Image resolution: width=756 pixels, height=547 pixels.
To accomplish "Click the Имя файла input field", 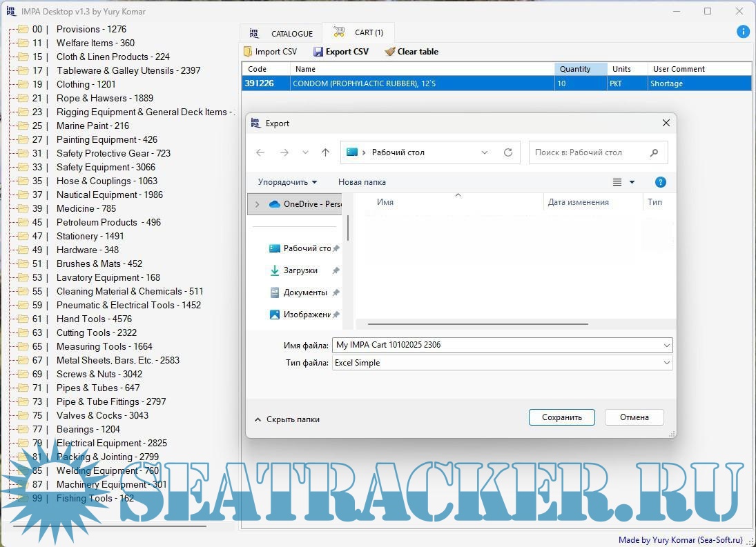I will (x=496, y=345).
